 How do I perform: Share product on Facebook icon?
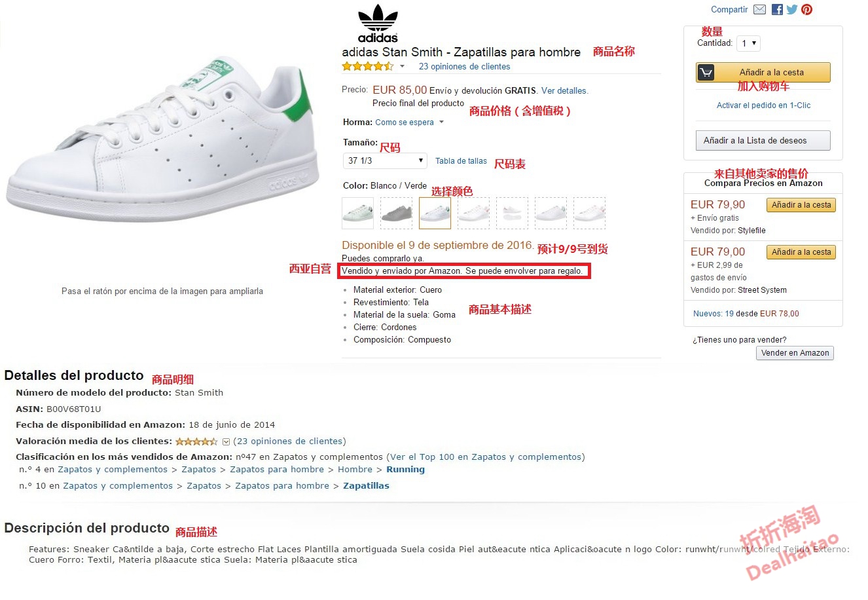pos(777,10)
